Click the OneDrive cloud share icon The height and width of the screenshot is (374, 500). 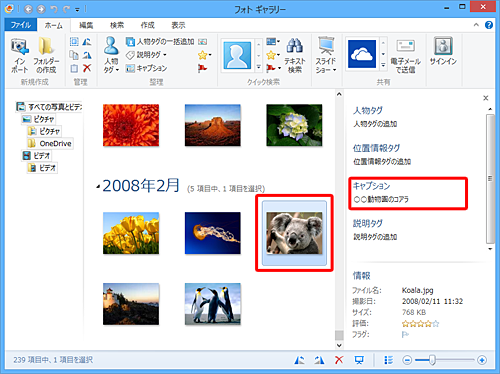click(x=362, y=54)
